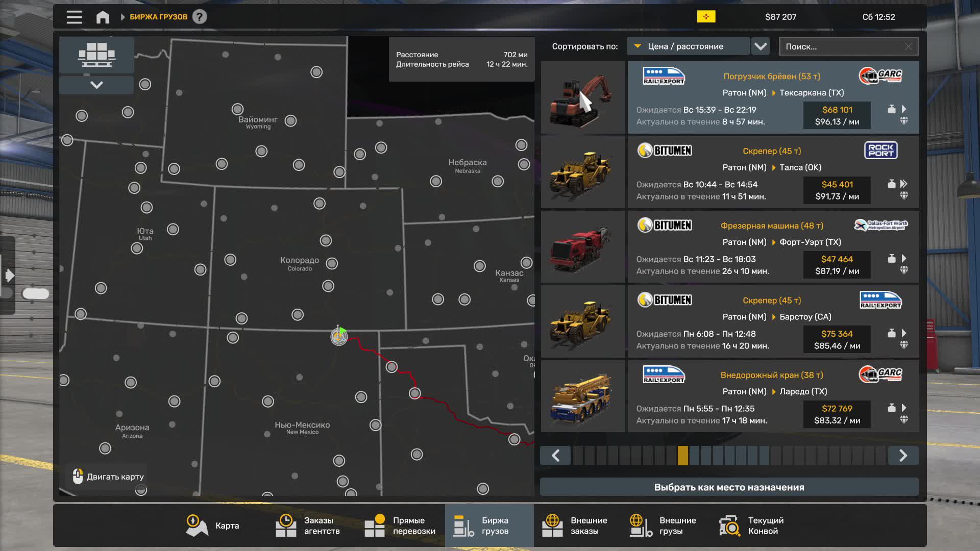Select the Текущий Конвой truck icon
The image size is (980, 551).
(x=729, y=525)
